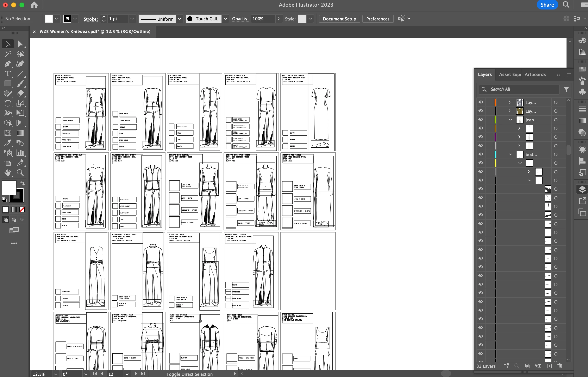588x377 pixels.
Task: Delete selection with Layers panel trash icon
Action: (x=560, y=366)
